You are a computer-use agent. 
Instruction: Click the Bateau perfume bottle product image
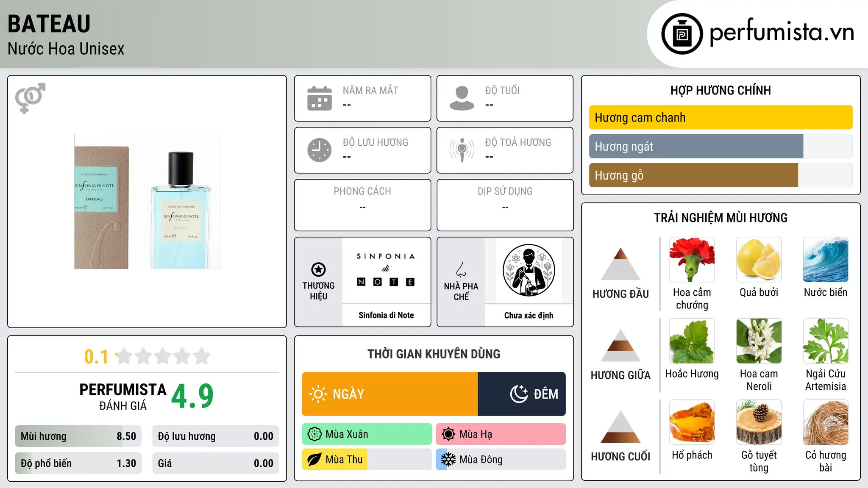click(x=147, y=202)
